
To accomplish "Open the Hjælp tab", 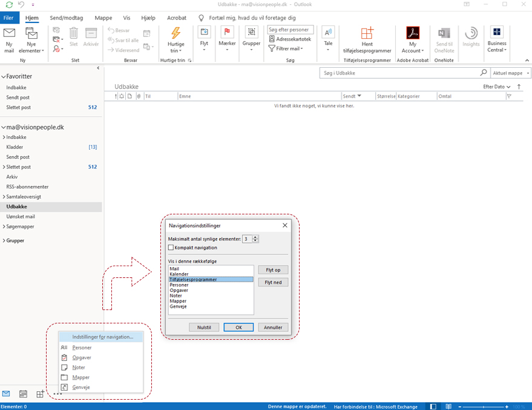I will coord(148,18).
